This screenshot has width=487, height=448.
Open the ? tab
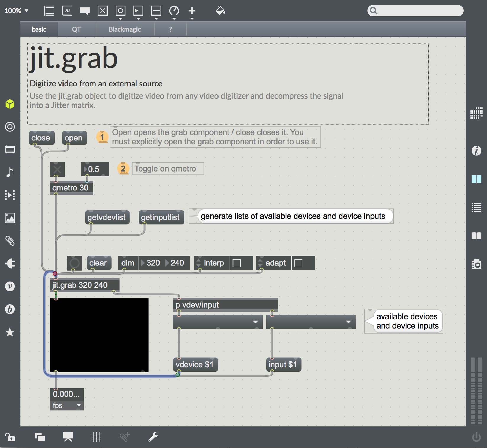(x=170, y=29)
